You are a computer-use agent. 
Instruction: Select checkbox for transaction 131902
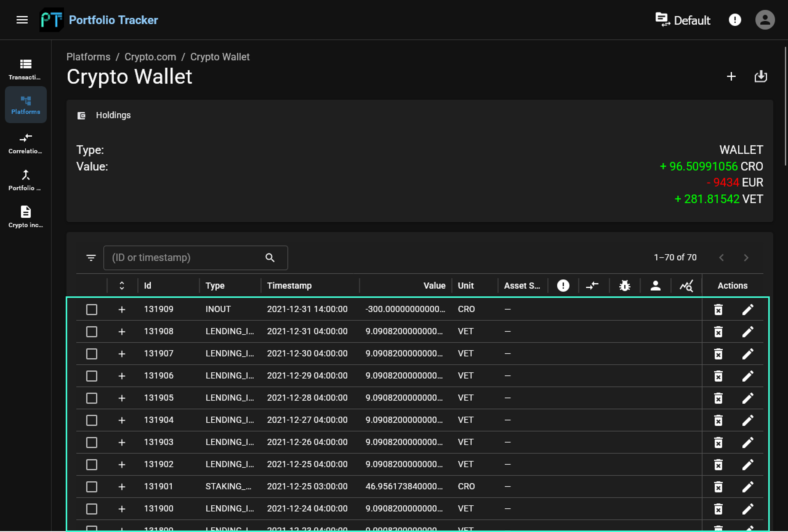click(91, 465)
